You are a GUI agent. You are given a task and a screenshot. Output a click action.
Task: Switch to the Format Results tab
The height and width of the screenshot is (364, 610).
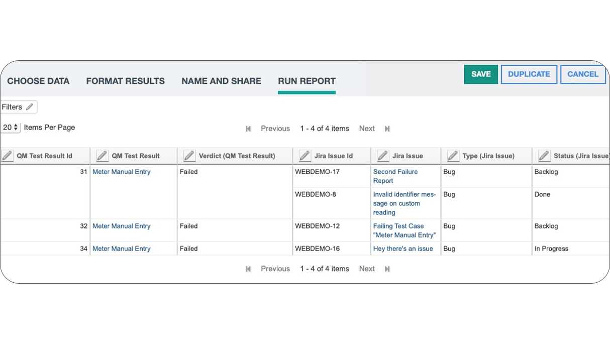125,81
